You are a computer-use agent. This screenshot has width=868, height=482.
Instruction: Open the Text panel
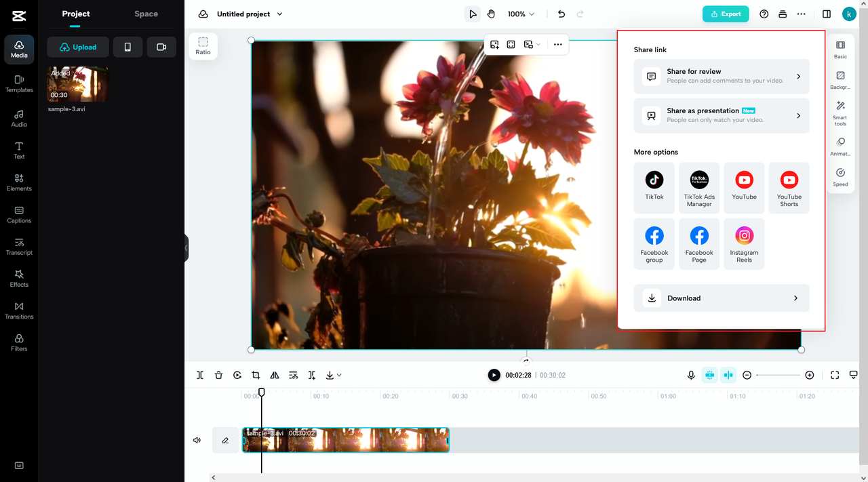pos(19,150)
